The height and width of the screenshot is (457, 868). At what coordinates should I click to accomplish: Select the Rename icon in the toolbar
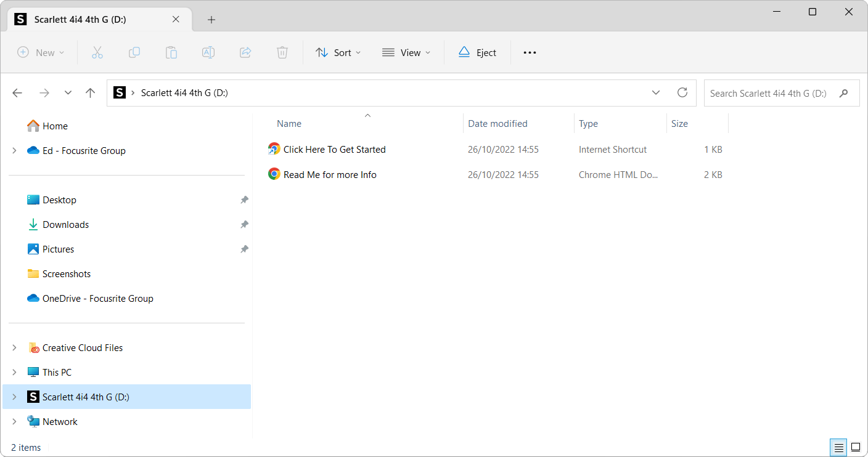tap(208, 52)
